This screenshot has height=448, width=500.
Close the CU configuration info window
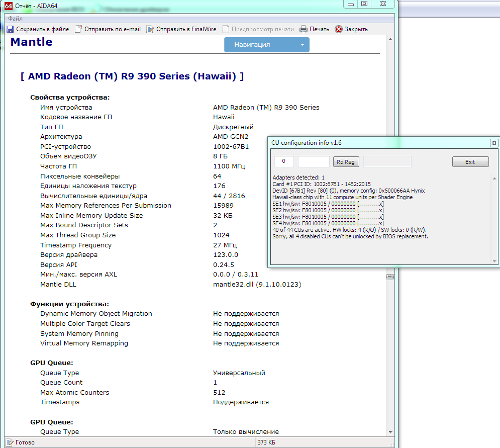pyautogui.click(x=494, y=143)
